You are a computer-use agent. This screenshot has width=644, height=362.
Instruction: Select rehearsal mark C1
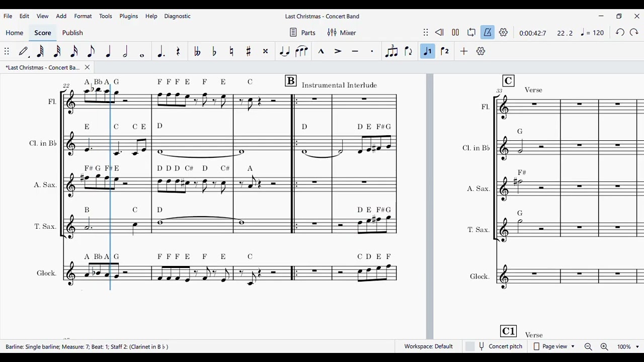click(508, 331)
